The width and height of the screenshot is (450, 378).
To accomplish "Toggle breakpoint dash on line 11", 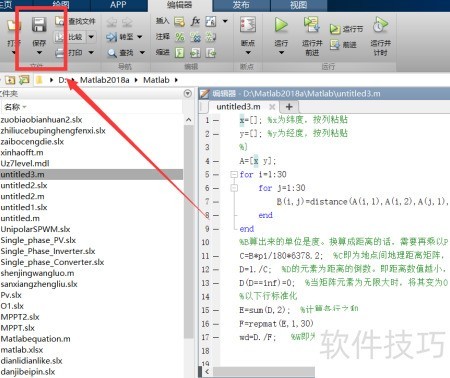I will [x=216, y=256].
